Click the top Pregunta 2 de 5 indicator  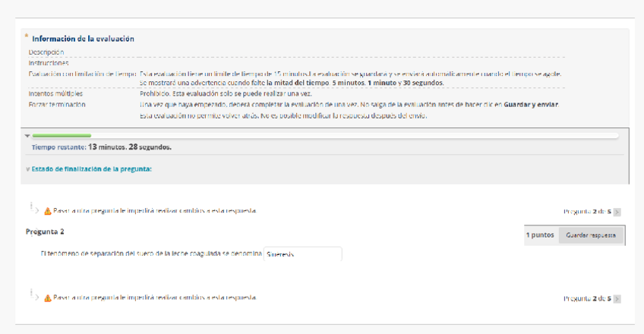587,212
